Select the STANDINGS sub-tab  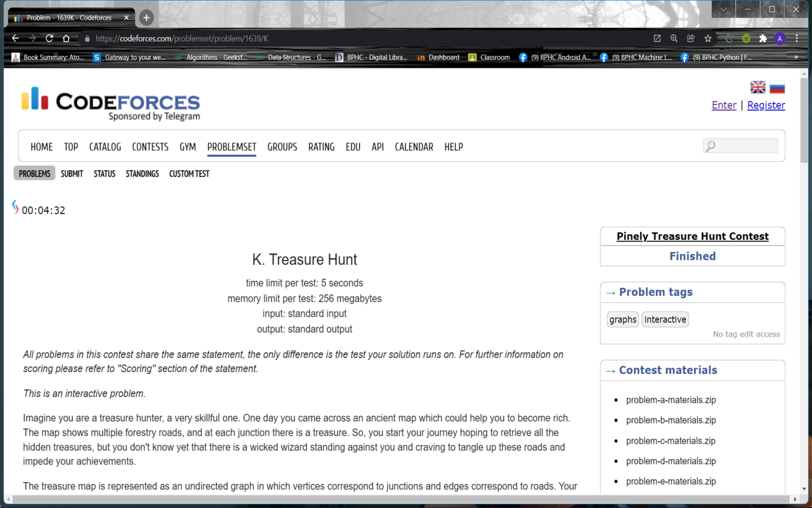142,173
